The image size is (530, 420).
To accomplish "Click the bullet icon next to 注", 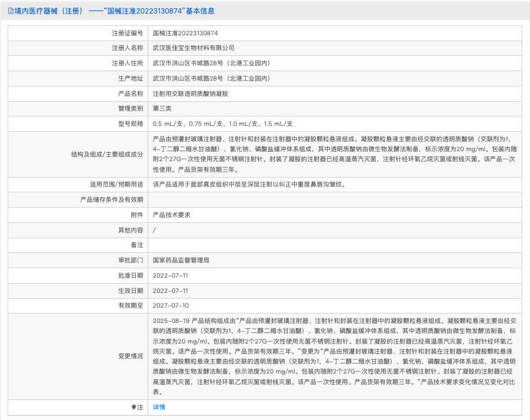I will [x=134, y=407].
